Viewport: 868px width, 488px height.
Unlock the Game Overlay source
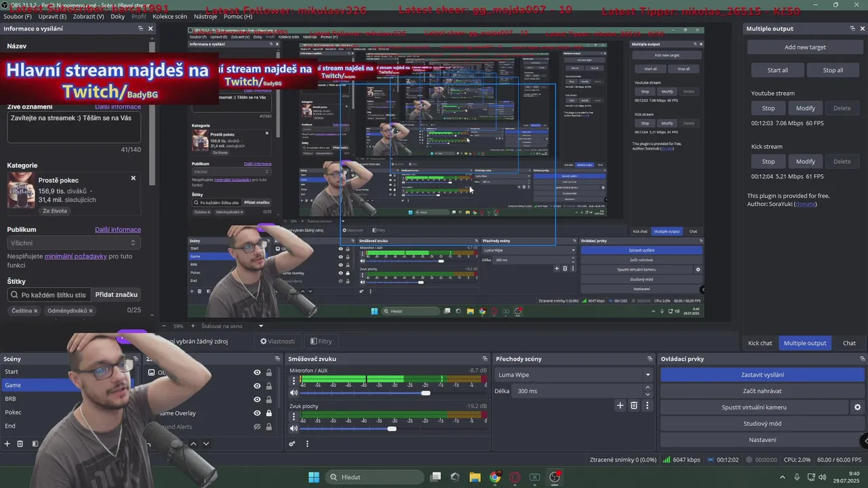[269, 413]
